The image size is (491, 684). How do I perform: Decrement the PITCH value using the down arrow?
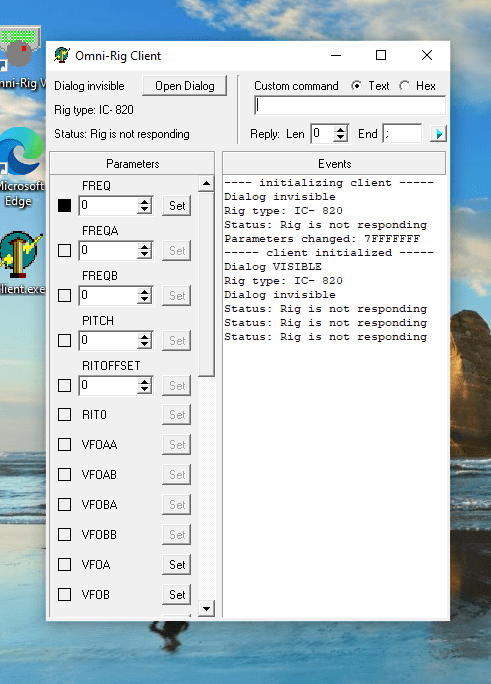[144, 345]
